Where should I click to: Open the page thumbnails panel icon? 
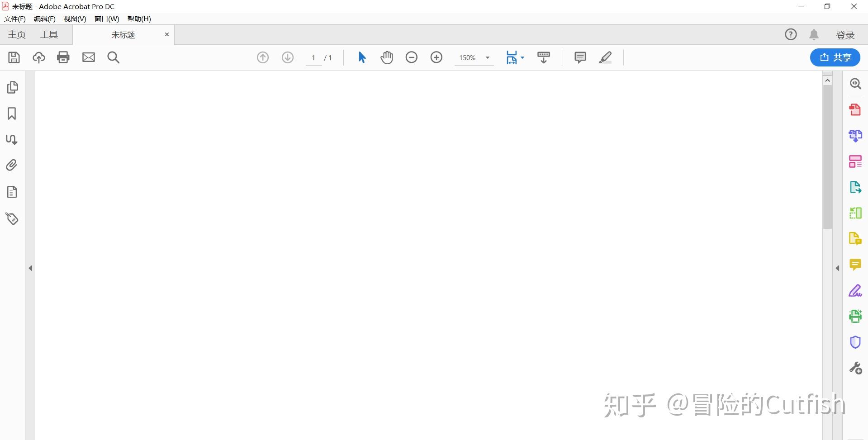(x=13, y=87)
